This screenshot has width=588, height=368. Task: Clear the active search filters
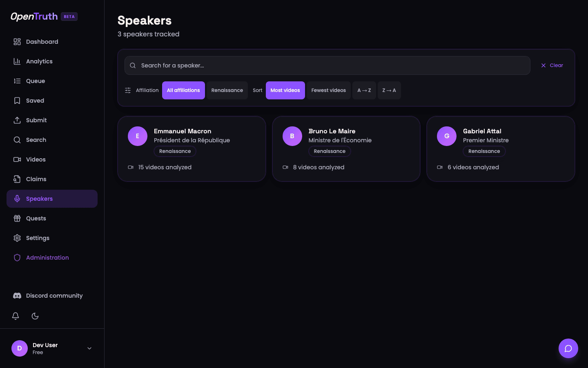[551, 65]
